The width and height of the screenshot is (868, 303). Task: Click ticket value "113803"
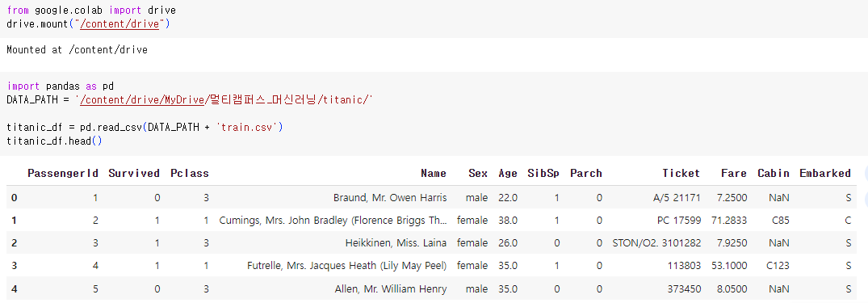684,266
